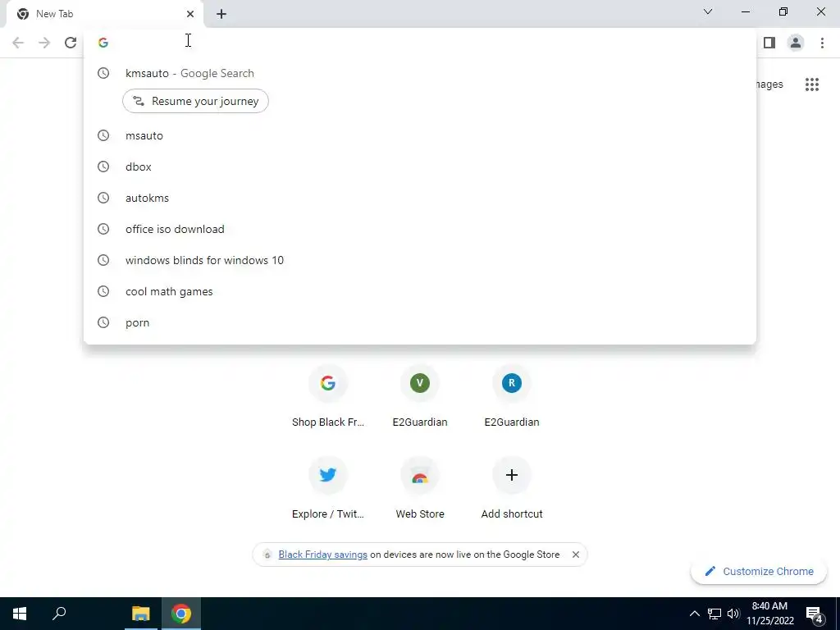Click Customize Chrome button
Viewport: 840px width, 630px height.
coord(759,572)
